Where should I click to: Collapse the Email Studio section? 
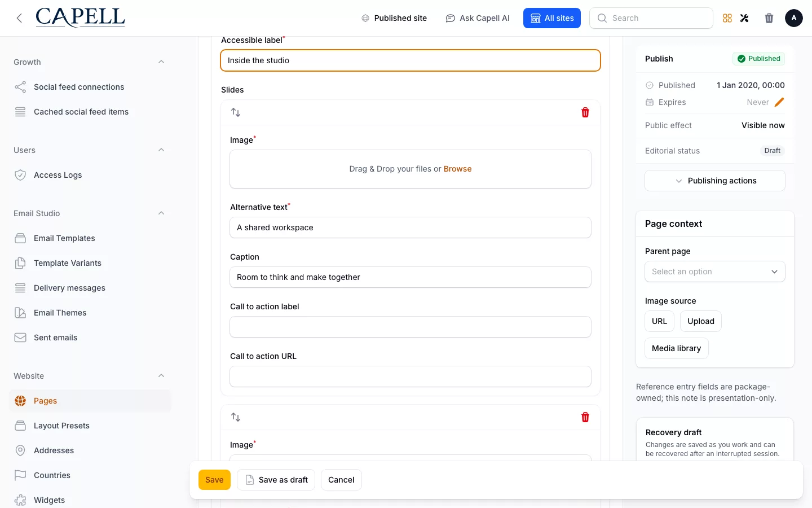161,213
